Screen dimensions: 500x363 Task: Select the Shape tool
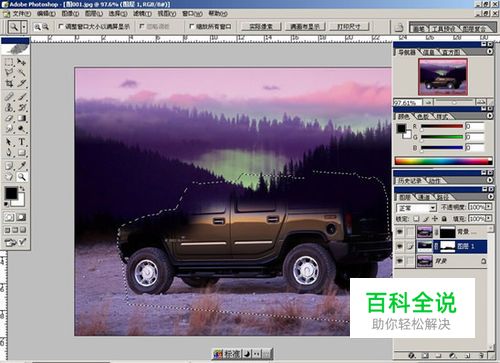click(x=22, y=153)
